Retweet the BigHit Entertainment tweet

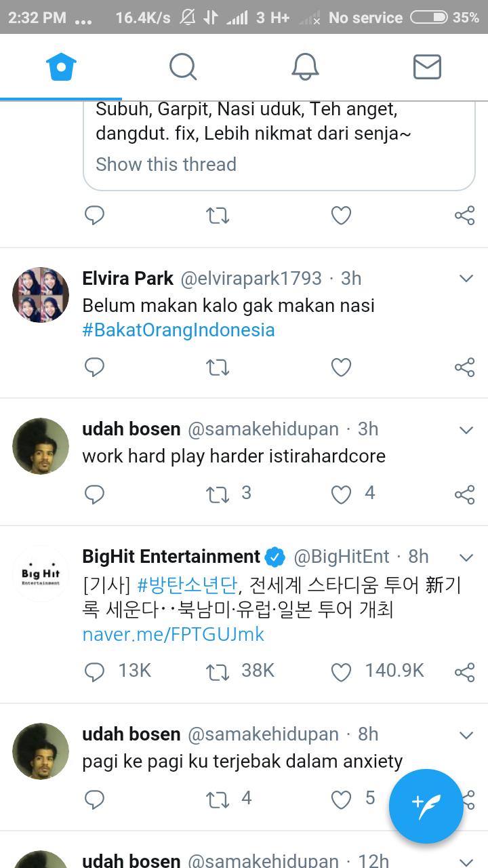[x=218, y=671]
